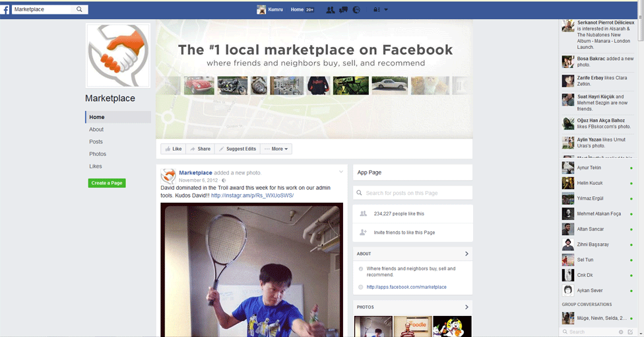Viewport: 644px width, 337px height.
Task: Click 234,227 people like this
Action: [x=399, y=213]
